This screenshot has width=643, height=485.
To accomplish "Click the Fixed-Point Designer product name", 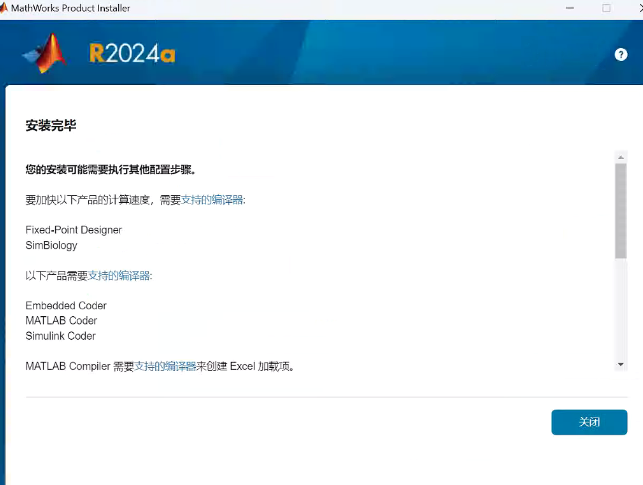I will click(73, 230).
